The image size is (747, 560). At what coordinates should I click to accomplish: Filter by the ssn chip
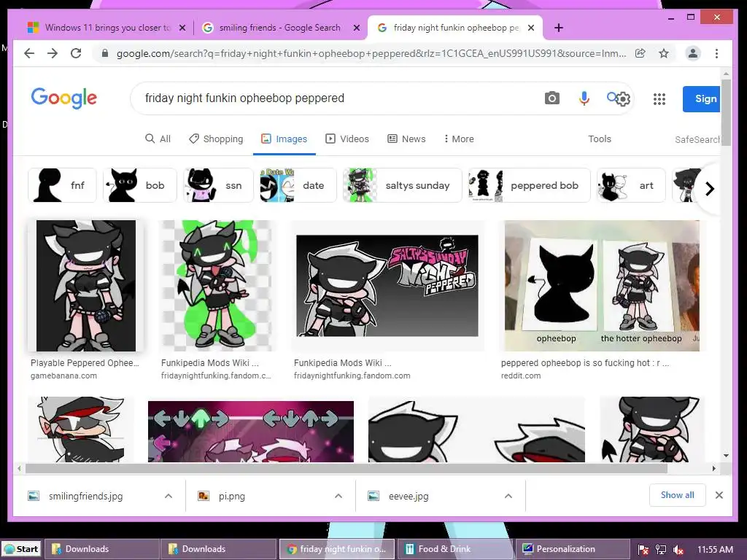click(219, 185)
